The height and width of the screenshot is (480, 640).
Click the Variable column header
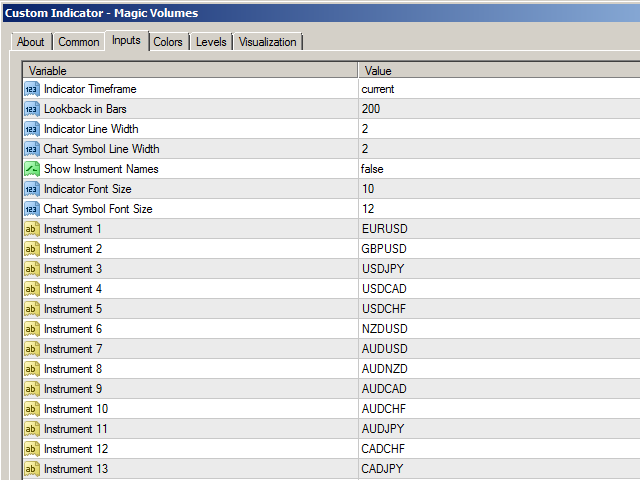[190, 71]
